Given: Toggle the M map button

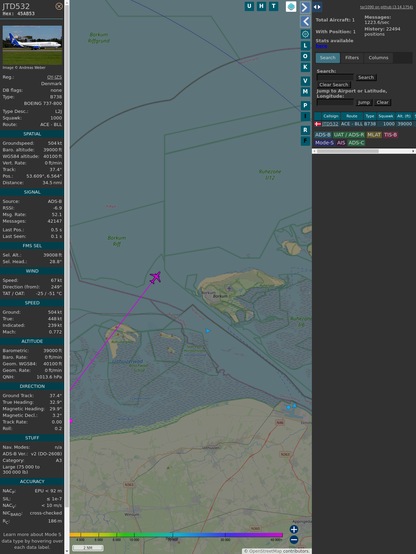Looking at the screenshot, I should point(305,92).
